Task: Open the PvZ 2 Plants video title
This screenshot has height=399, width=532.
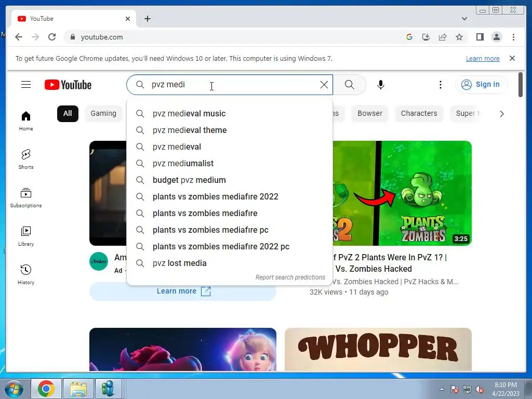Action: [390, 263]
